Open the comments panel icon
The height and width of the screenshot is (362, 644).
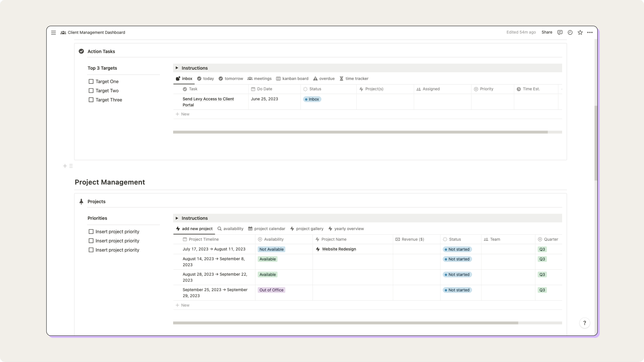[560, 32]
